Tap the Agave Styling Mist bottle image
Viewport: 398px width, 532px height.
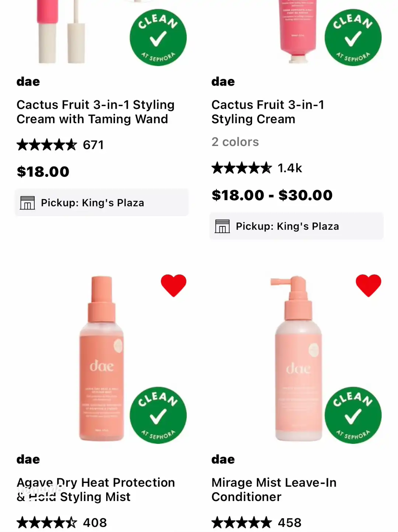coord(102,358)
